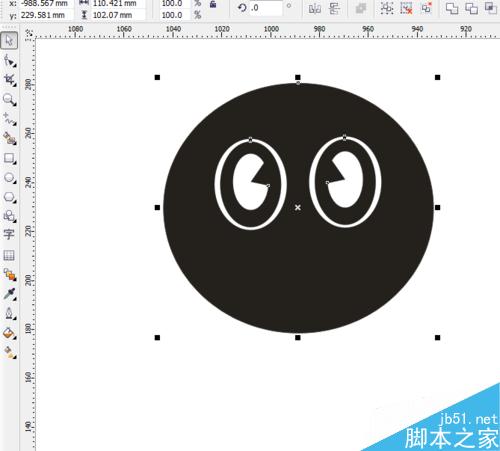Click the object height field 102.07 mm
The height and width of the screenshot is (451, 500).
(x=118, y=15)
